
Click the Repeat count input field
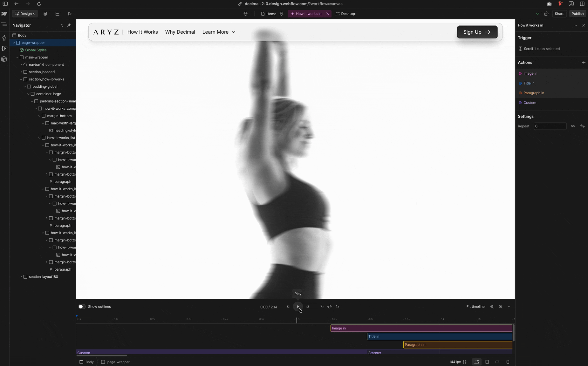pos(550,126)
